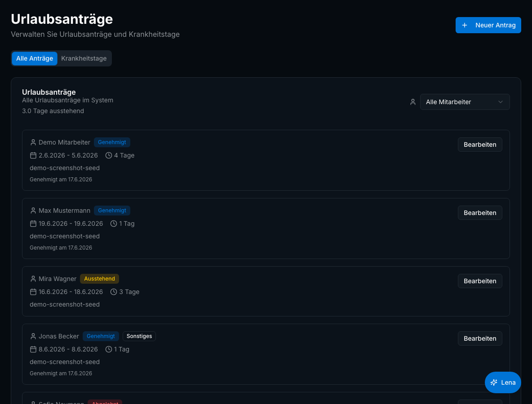
Task: Click person icon next to Demo Mitarbeiter
Action: pyautogui.click(x=33, y=142)
